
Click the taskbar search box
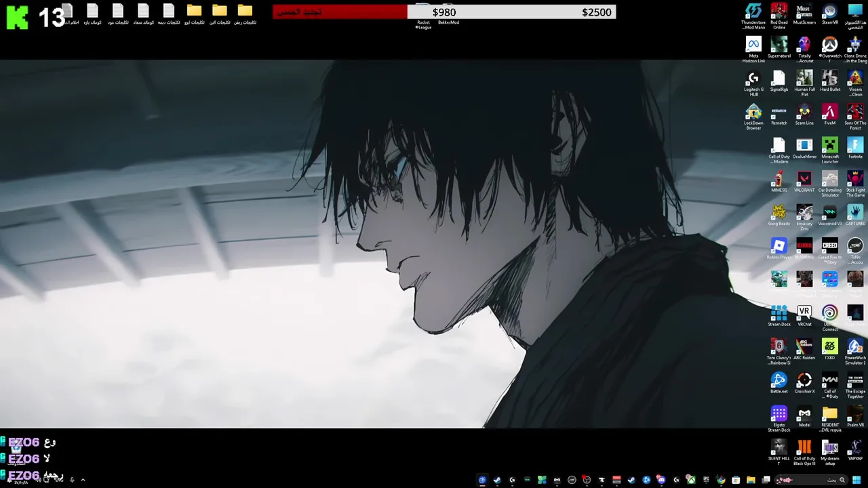811,480
